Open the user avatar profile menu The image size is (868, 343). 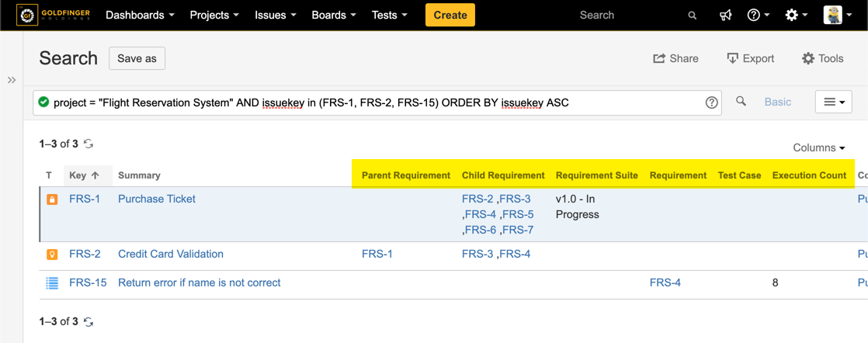pyautogui.click(x=837, y=15)
